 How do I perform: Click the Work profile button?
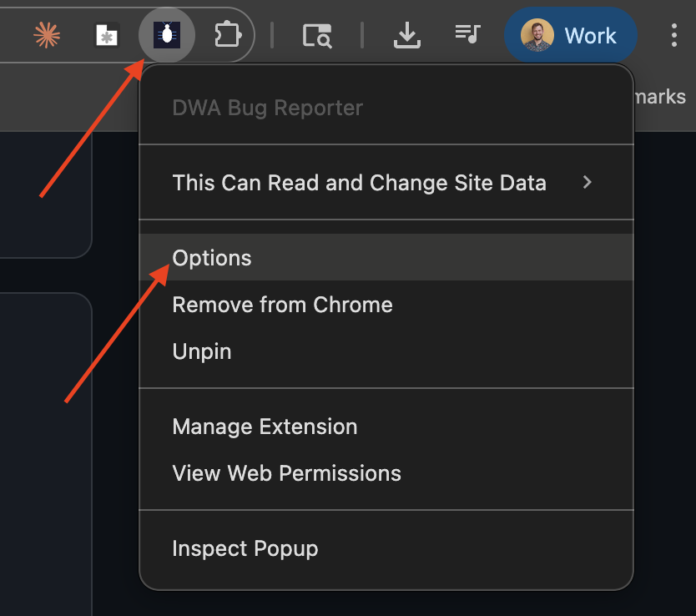[571, 34]
